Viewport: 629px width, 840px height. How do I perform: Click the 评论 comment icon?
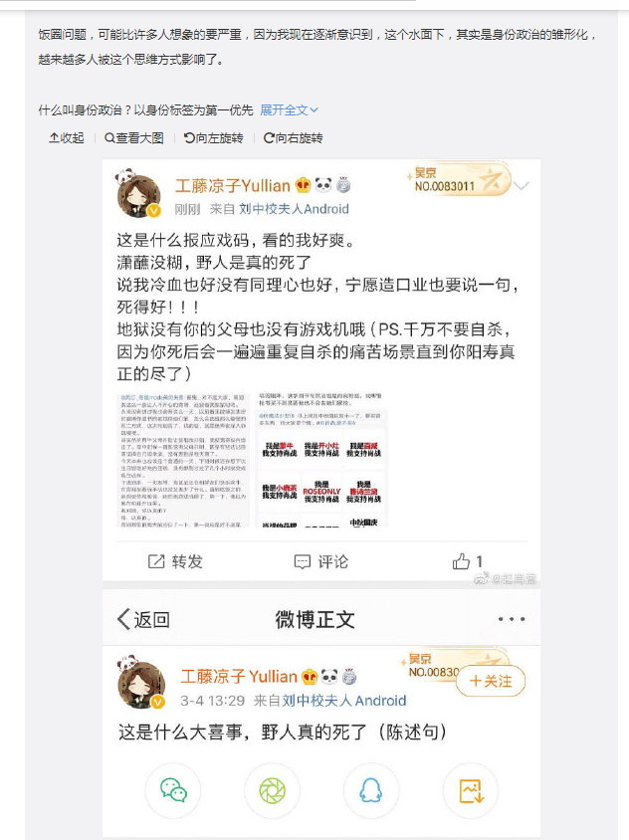tap(303, 561)
